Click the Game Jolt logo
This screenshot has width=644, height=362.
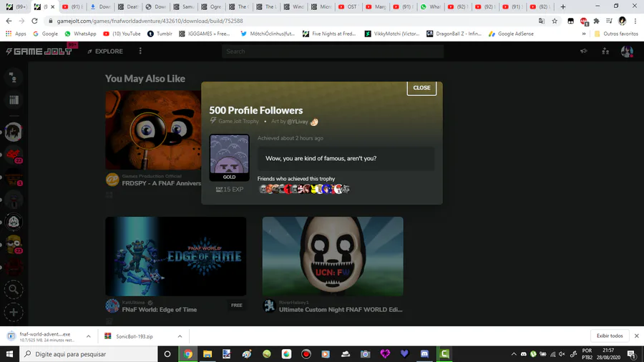[39, 52]
